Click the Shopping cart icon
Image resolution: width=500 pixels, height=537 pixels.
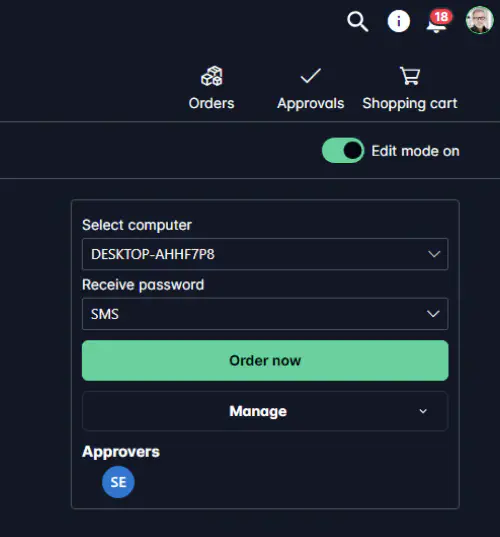(410, 76)
